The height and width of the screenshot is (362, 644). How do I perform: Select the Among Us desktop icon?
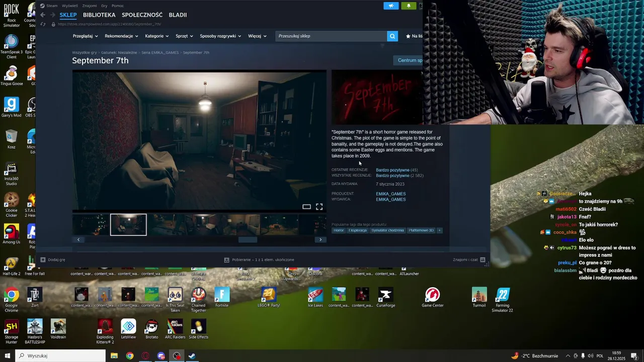(11, 234)
